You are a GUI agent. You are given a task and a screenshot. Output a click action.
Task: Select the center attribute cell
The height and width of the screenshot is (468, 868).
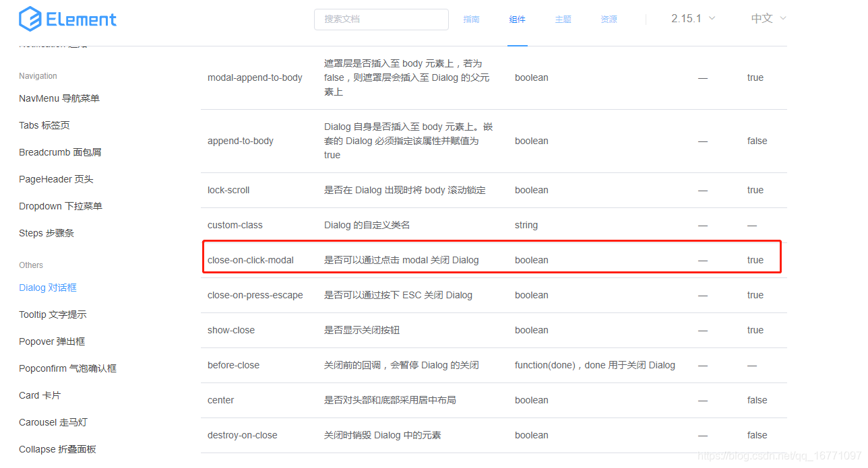coord(221,400)
